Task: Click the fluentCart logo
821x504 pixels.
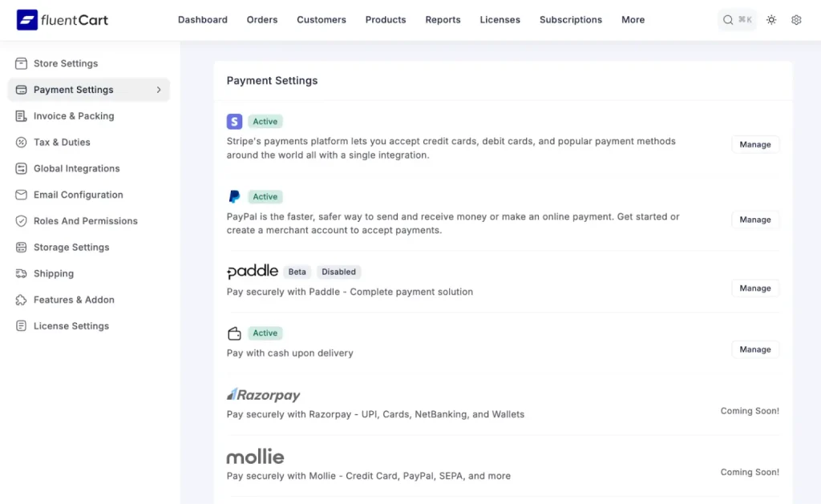Action: point(62,19)
